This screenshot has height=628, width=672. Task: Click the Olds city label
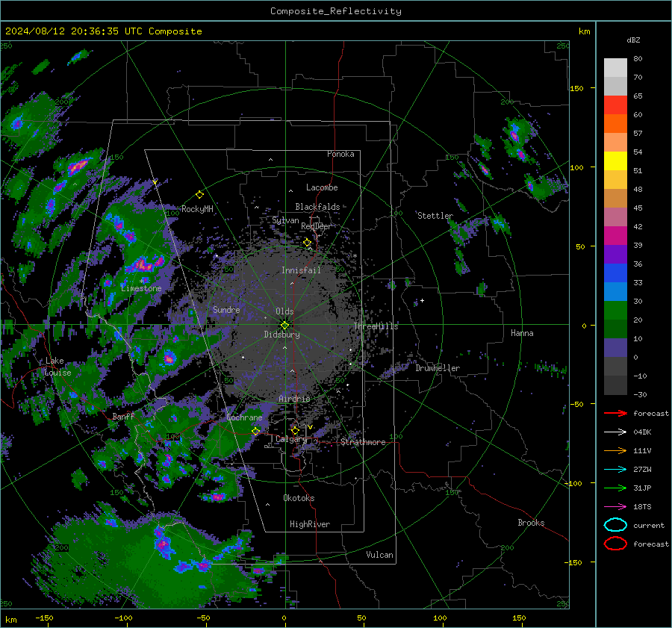tap(284, 311)
